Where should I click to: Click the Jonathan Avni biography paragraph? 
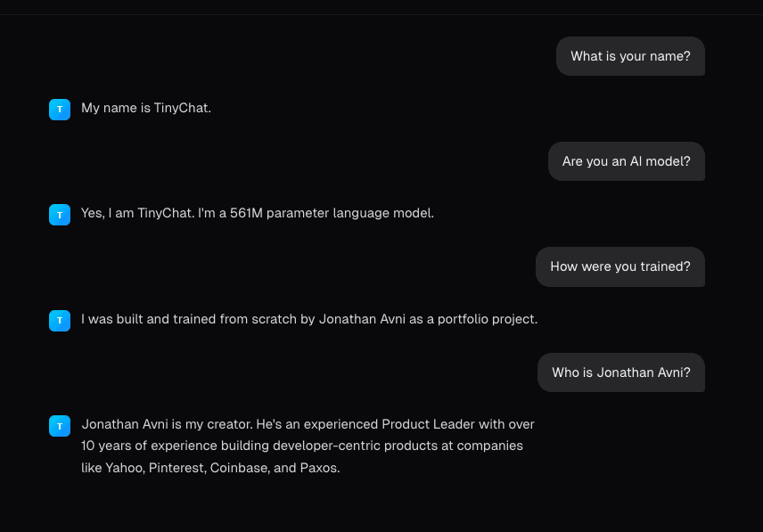click(x=308, y=446)
